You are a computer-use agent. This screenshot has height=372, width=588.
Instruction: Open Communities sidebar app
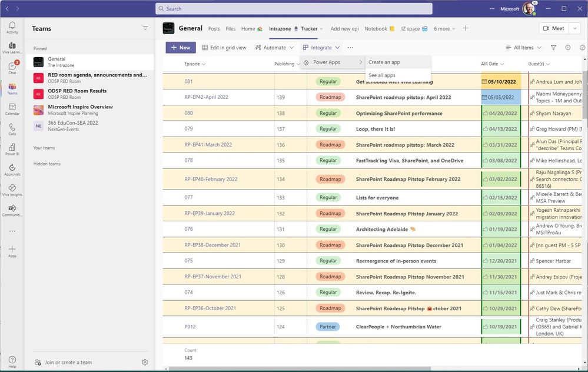click(x=12, y=210)
